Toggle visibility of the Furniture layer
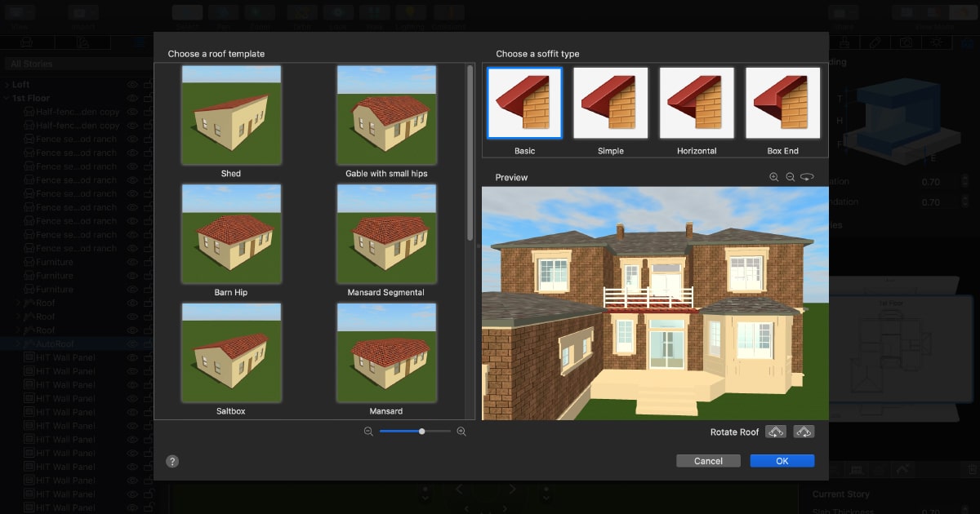The height and width of the screenshot is (514, 980). 131,261
